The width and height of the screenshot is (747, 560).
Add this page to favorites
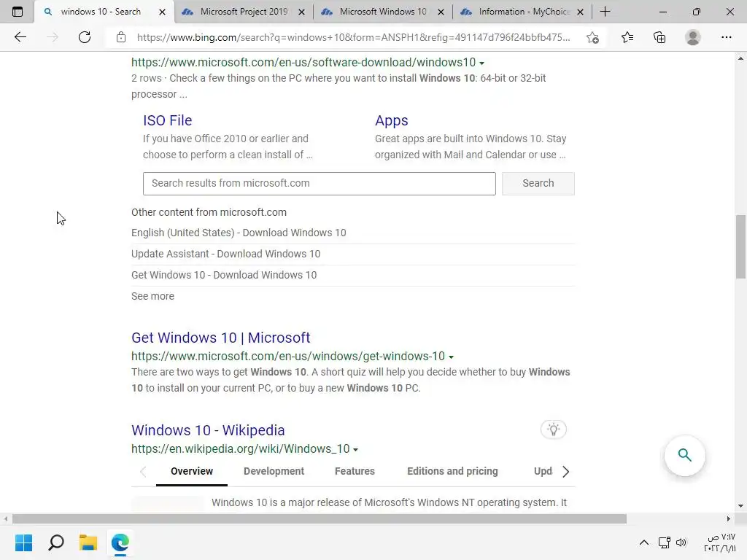click(x=592, y=37)
